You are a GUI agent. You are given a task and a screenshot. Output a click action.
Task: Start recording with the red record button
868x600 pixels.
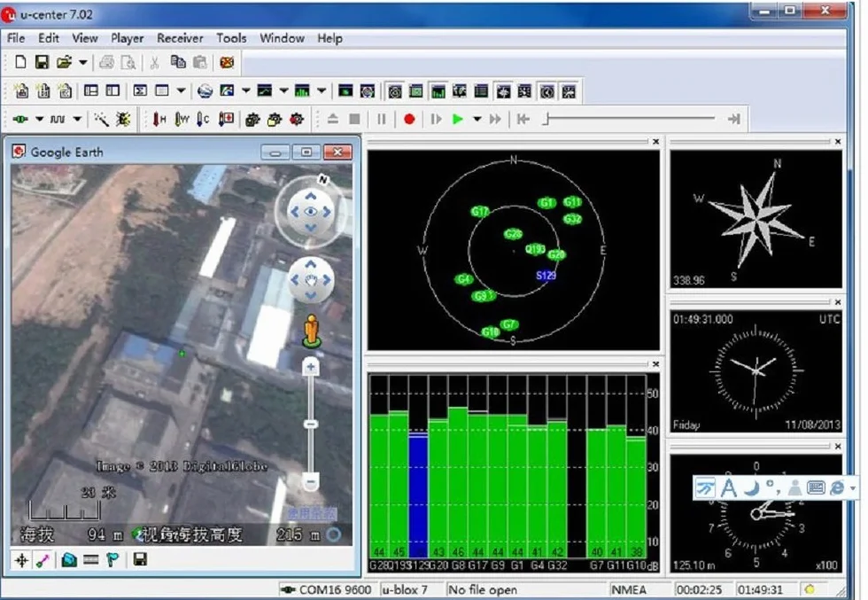409,119
